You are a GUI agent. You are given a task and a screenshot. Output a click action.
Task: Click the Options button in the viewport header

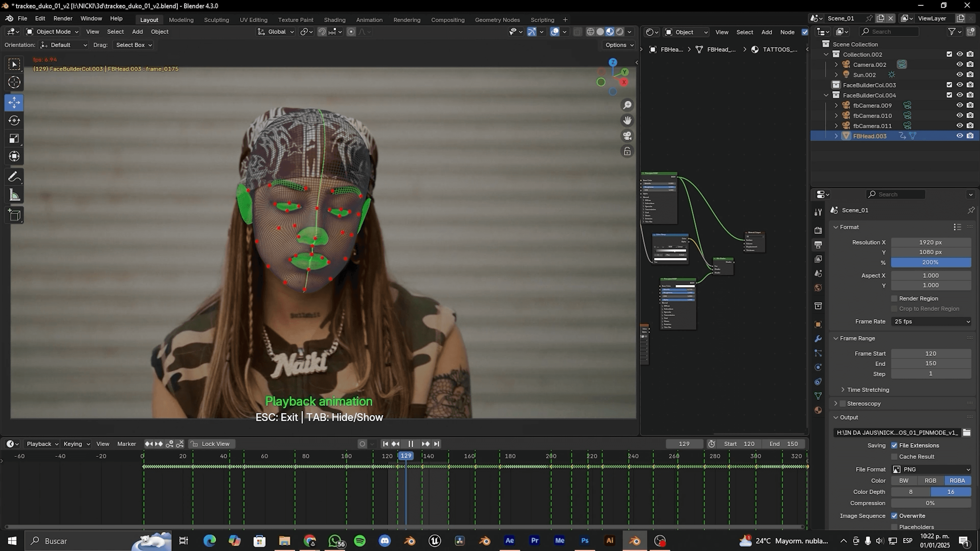(x=618, y=45)
